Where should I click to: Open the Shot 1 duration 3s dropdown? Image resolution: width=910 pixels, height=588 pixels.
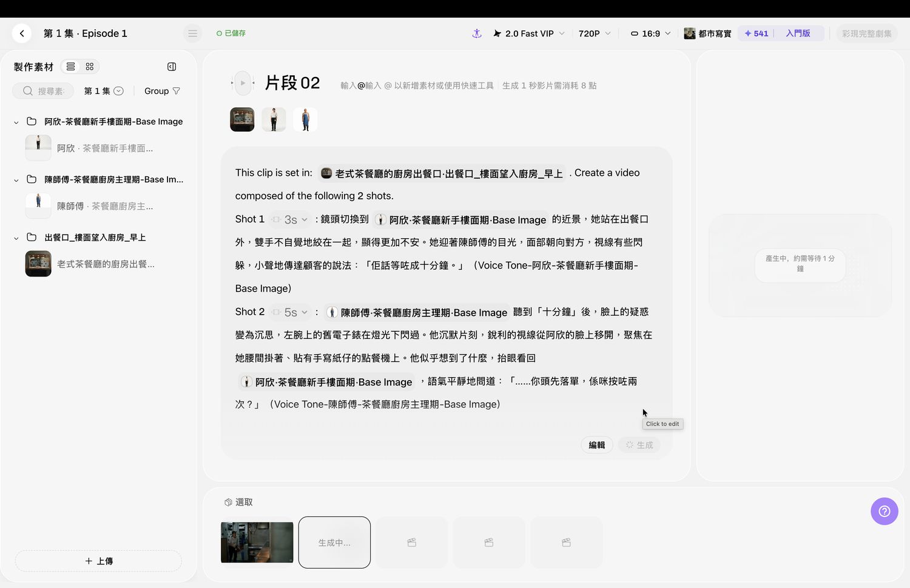290,219
